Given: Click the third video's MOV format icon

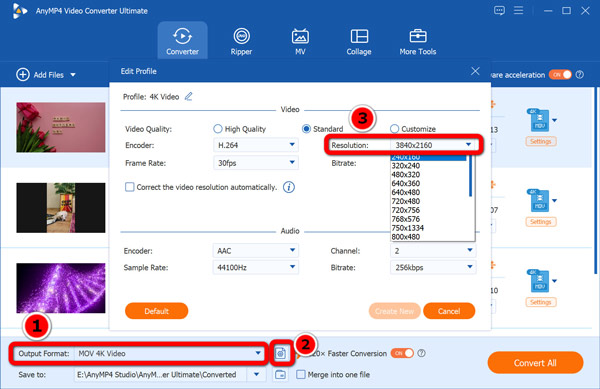Looking at the screenshot, I should [x=539, y=281].
